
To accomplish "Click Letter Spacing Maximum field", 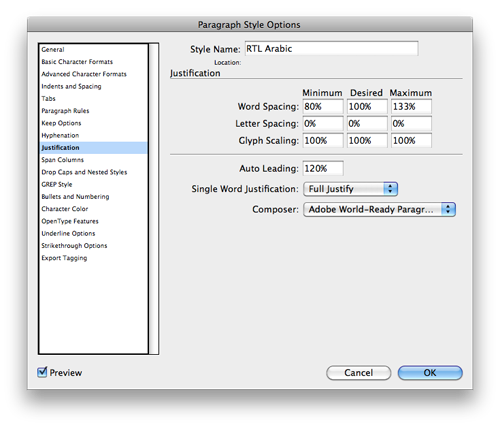I will [x=411, y=124].
